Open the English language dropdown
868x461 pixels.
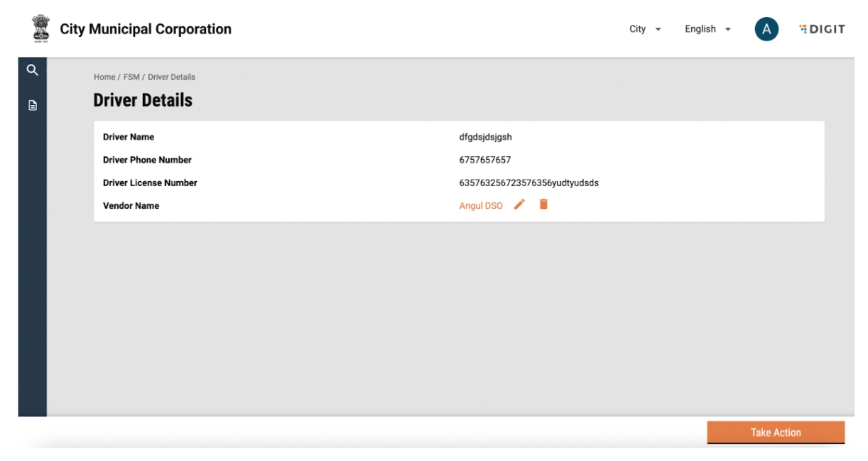point(707,29)
